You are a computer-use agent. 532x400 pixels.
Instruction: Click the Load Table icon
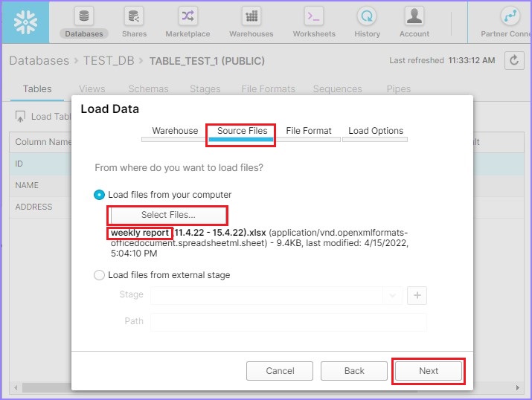click(20, 117)
